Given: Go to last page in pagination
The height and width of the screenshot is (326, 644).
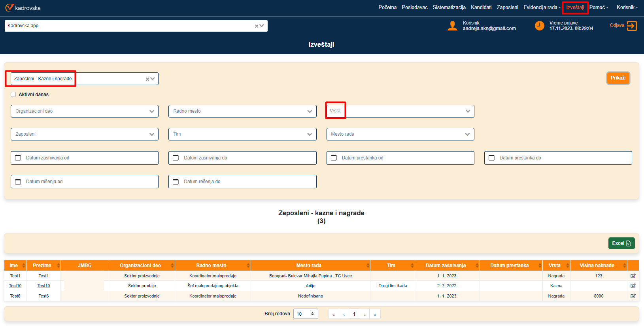Looking at the screenshot, I should pyautogui.click(x=375, y=314).
